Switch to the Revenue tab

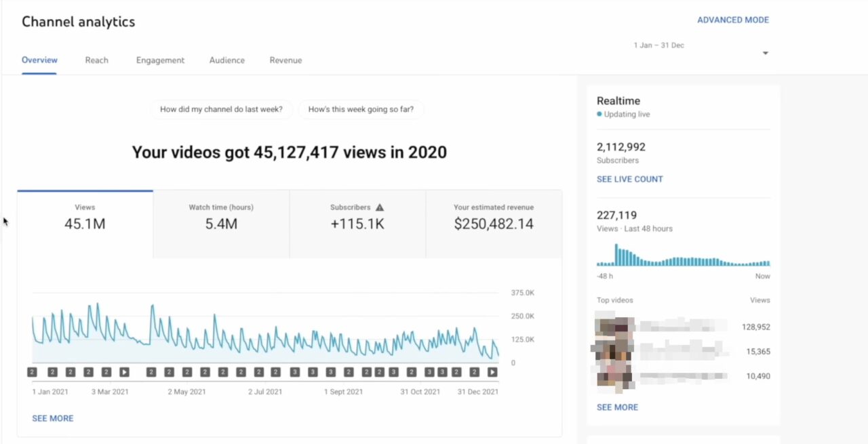pyautogui.click(x=285, y=60)
